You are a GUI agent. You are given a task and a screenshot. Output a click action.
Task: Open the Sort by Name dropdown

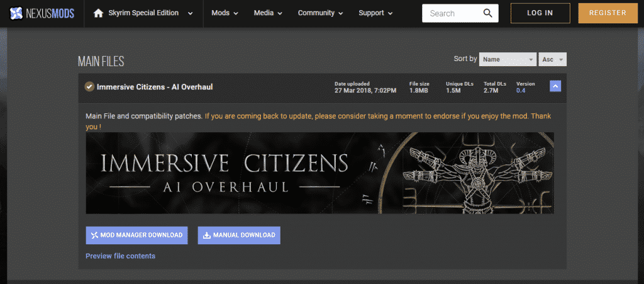point(508,59)
